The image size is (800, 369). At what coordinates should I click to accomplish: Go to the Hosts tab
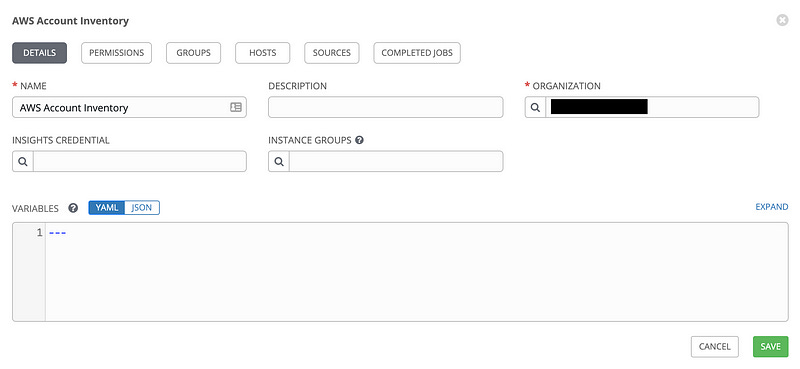263,53
